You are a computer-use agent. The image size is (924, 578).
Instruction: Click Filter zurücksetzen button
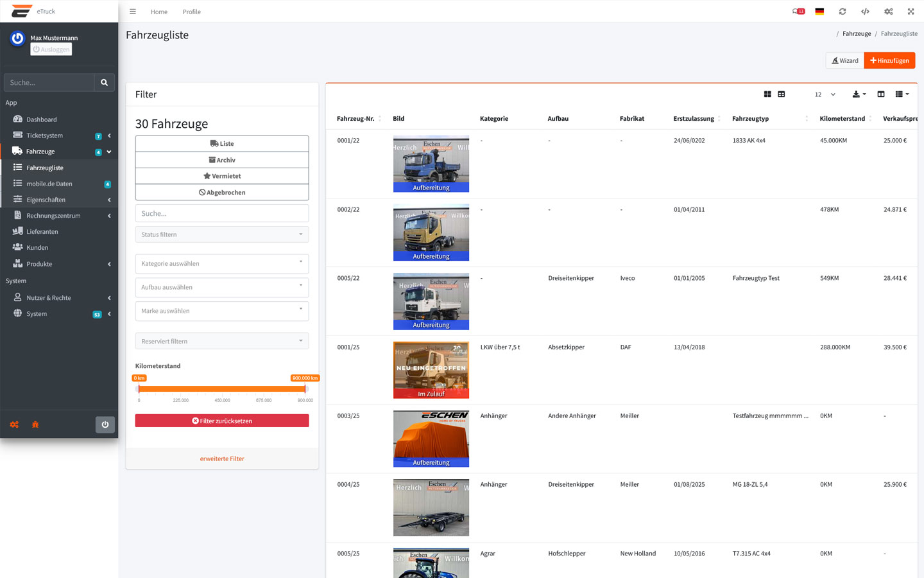(x=222, y=421)
